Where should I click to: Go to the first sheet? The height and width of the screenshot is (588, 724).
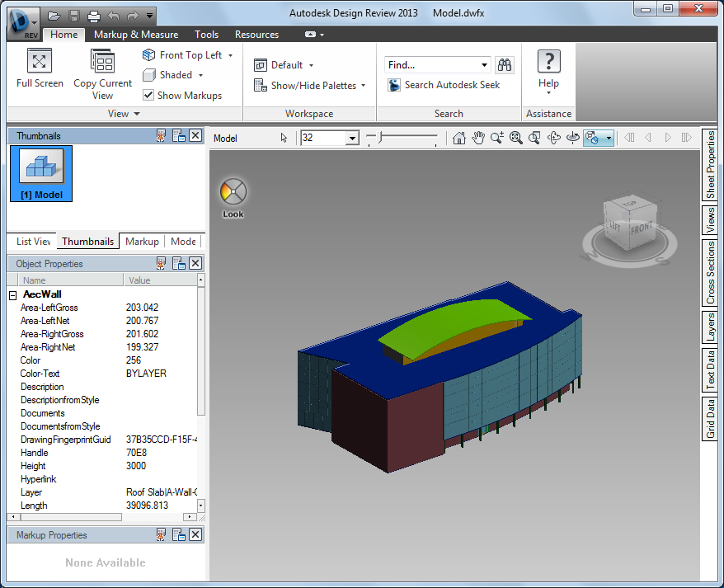629,138
